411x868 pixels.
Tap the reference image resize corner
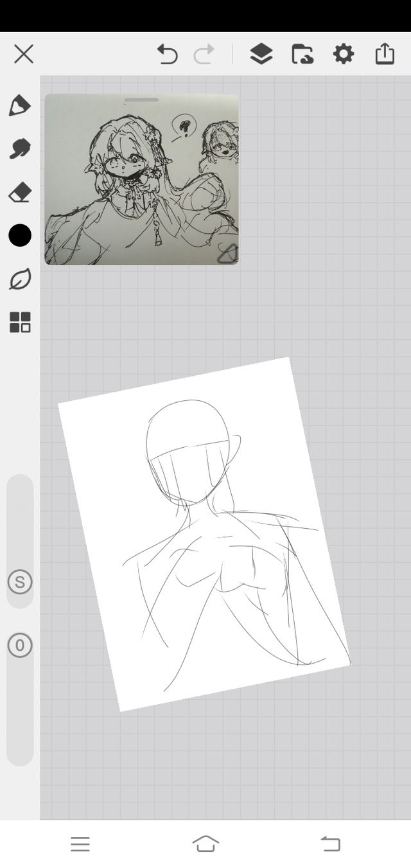click(x=228, y=254)
